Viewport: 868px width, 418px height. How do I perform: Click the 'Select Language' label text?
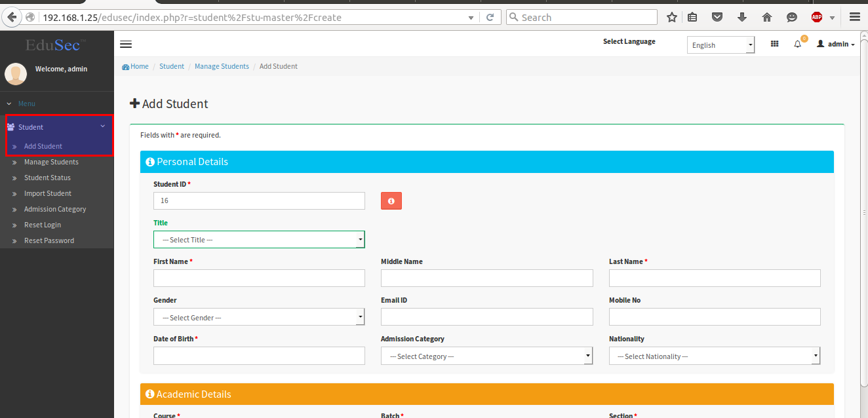point(629,41)
